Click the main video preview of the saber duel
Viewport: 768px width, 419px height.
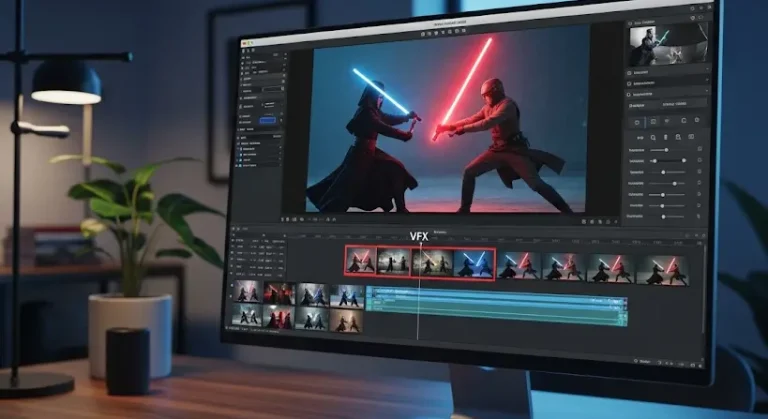(448, 122)
